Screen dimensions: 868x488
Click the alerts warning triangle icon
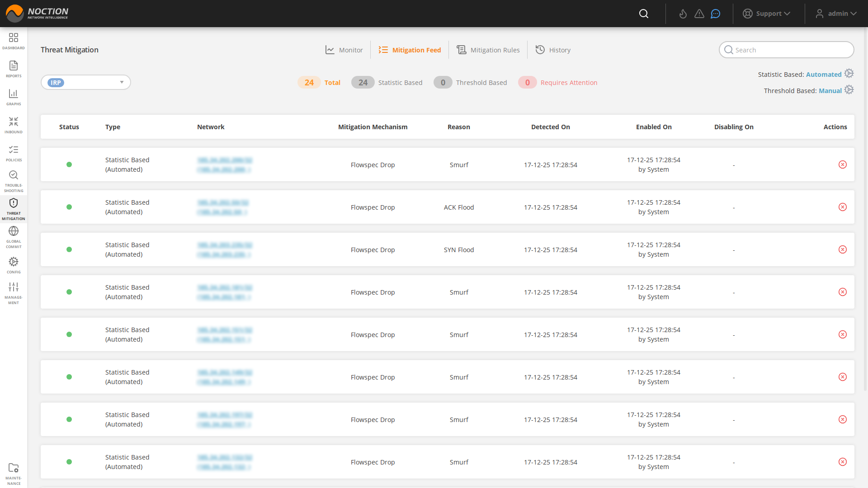(x=699, y=14)
